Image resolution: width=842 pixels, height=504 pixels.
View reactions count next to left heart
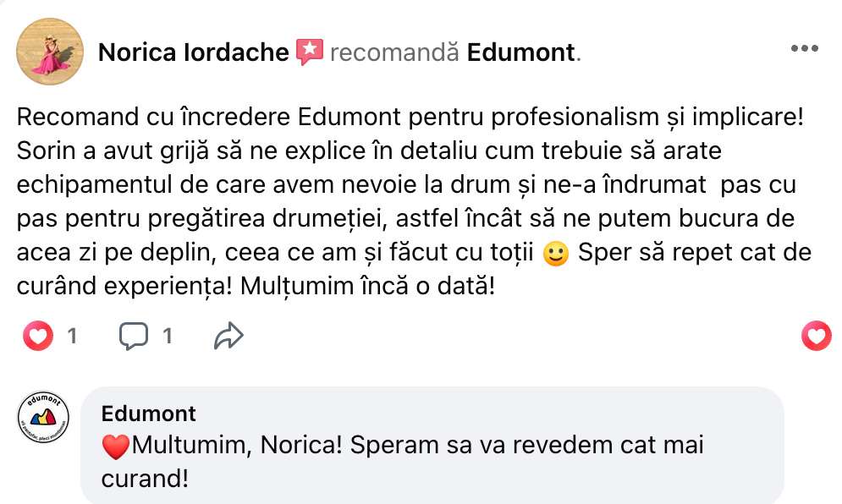(72, 337)
